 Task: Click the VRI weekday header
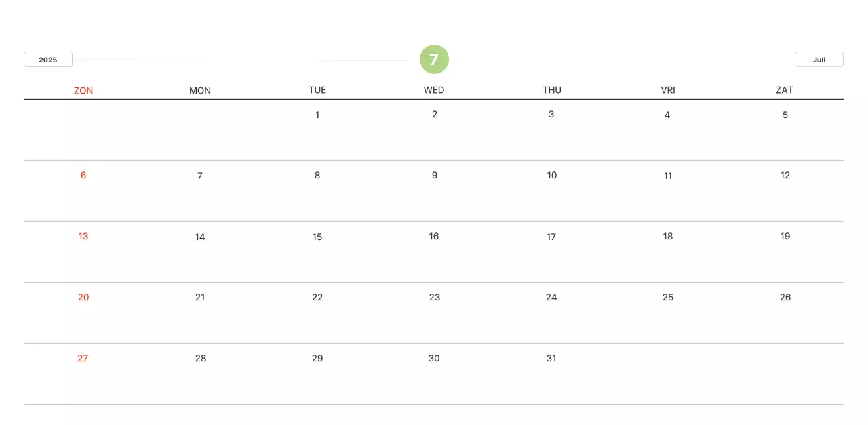(668, 90)
